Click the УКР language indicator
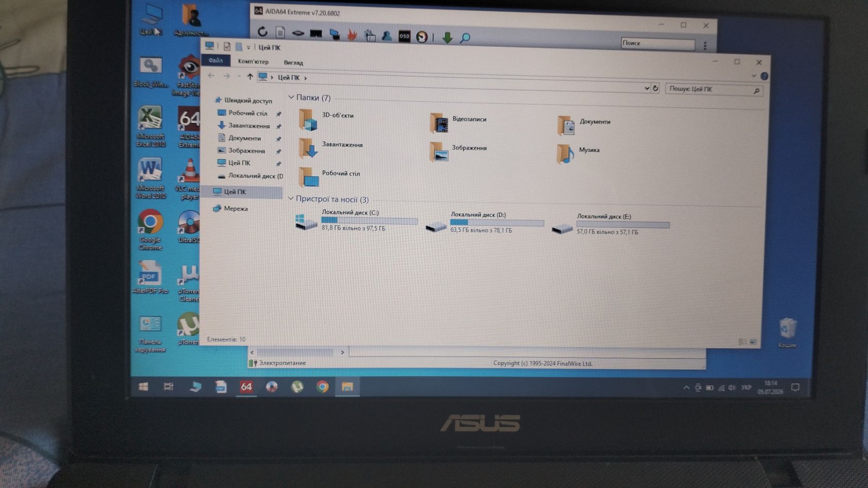This screenshot has width=868, height=488. point(746,387)
